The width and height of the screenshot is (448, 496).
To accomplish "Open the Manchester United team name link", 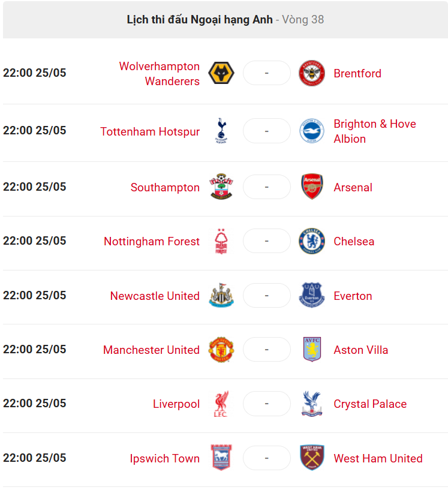I will [151, 350].
